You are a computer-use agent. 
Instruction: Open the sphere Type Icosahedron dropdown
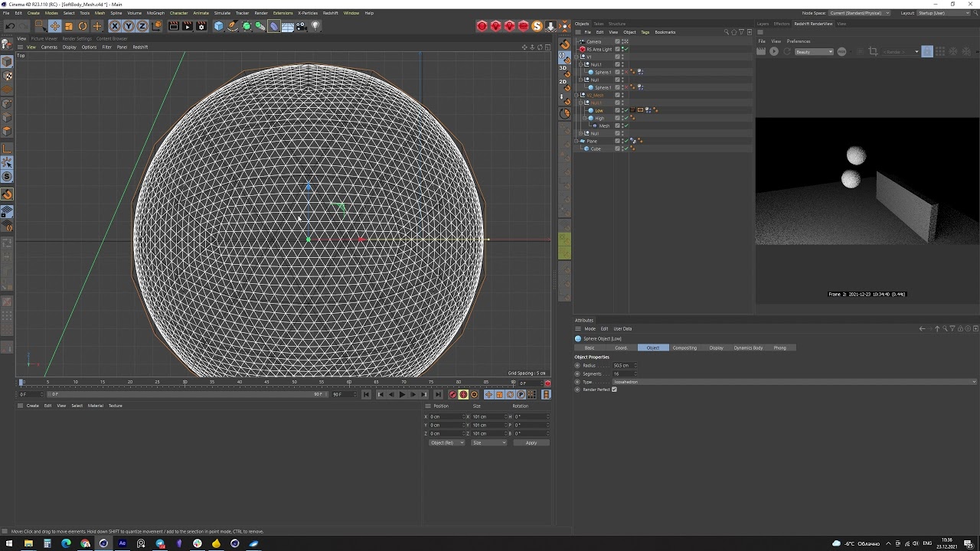(x=795, y=382)
